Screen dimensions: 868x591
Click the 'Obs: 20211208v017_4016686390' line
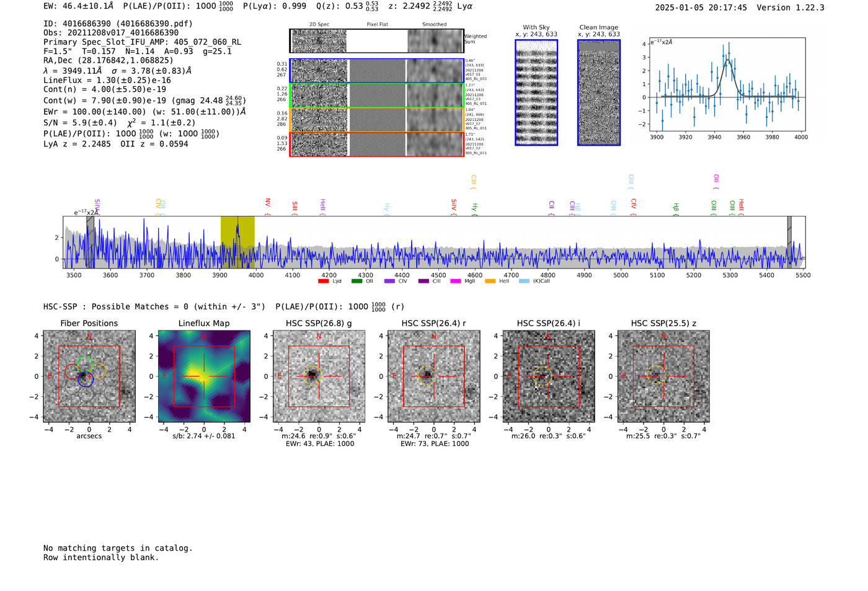111,33
